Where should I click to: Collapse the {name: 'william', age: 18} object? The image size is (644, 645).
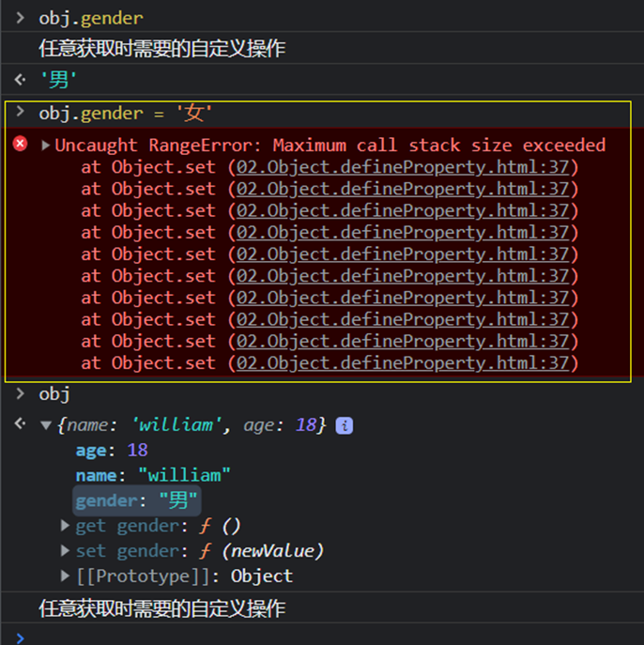point(46,425)
